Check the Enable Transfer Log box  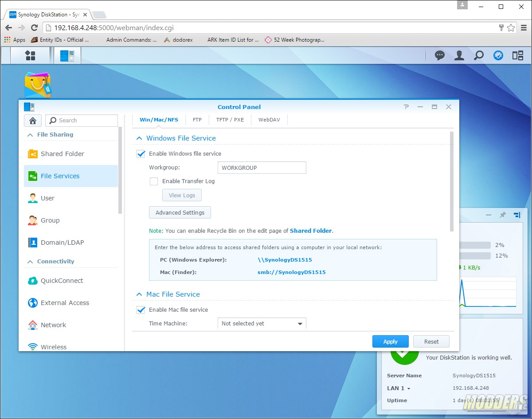[x=154, y=181]
